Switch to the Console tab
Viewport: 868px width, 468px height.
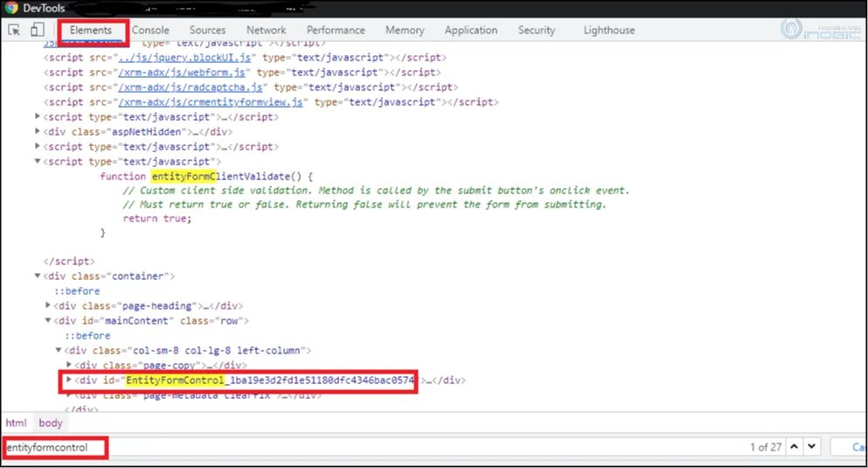click(150, 31)
